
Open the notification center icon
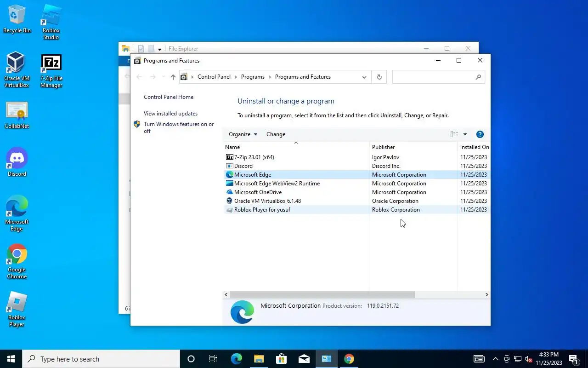[573, 359]
